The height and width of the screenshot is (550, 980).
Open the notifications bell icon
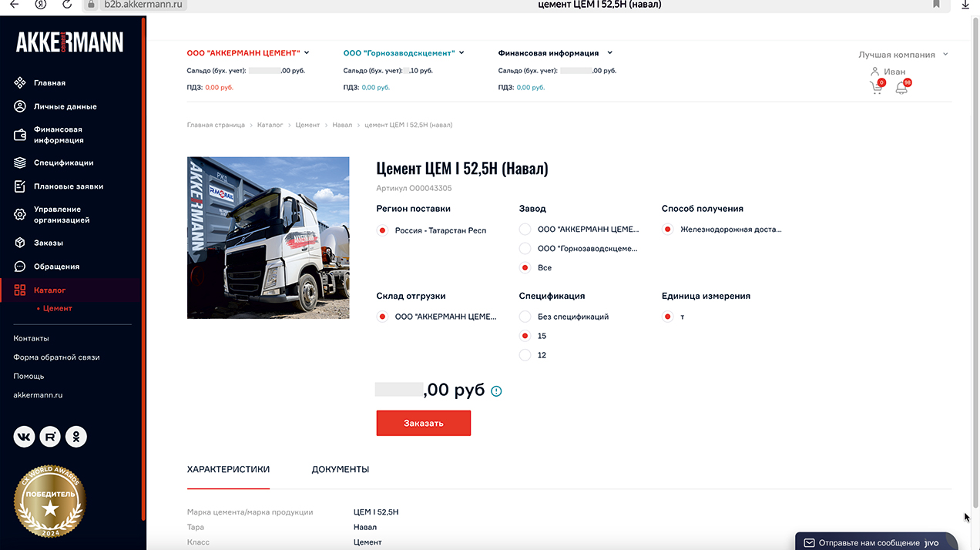pos(901,88)
